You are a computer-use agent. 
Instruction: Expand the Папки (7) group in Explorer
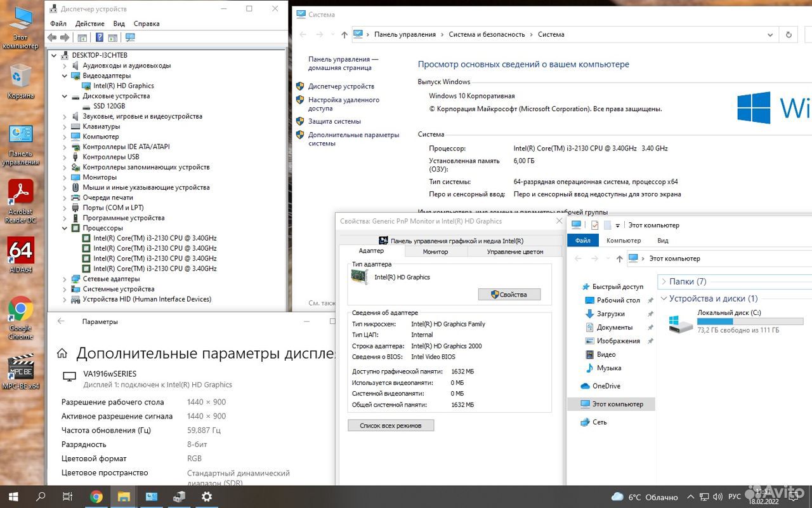coord(664,281)
